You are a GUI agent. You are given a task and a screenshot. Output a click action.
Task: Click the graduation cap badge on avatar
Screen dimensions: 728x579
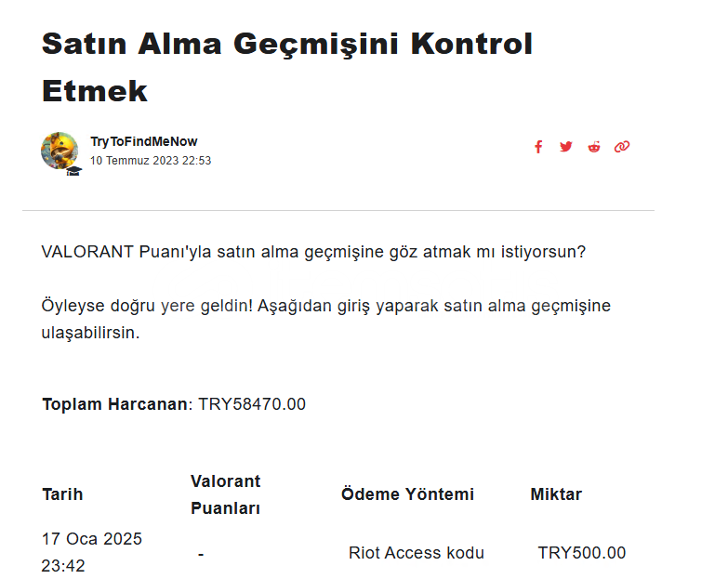click(73, 169)
